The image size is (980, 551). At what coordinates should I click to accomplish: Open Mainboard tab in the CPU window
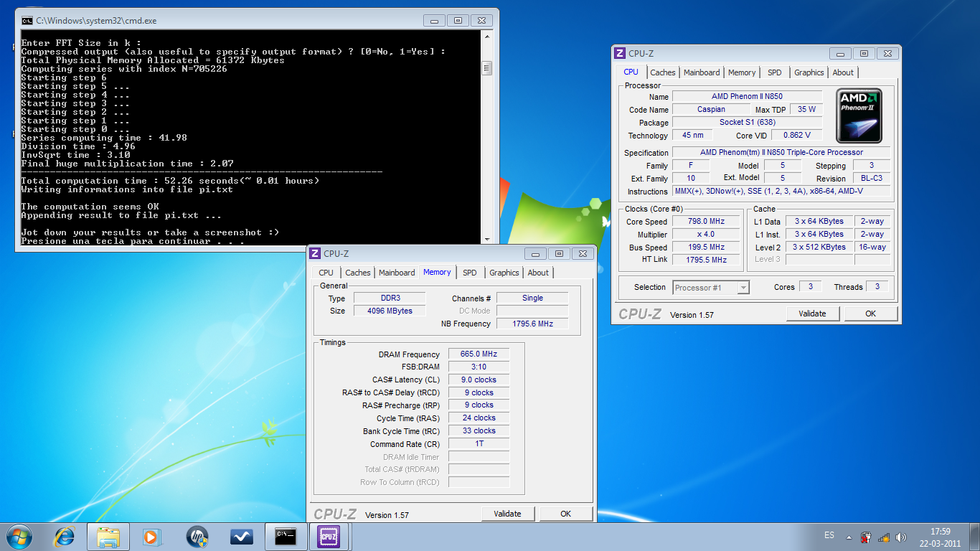702,72
